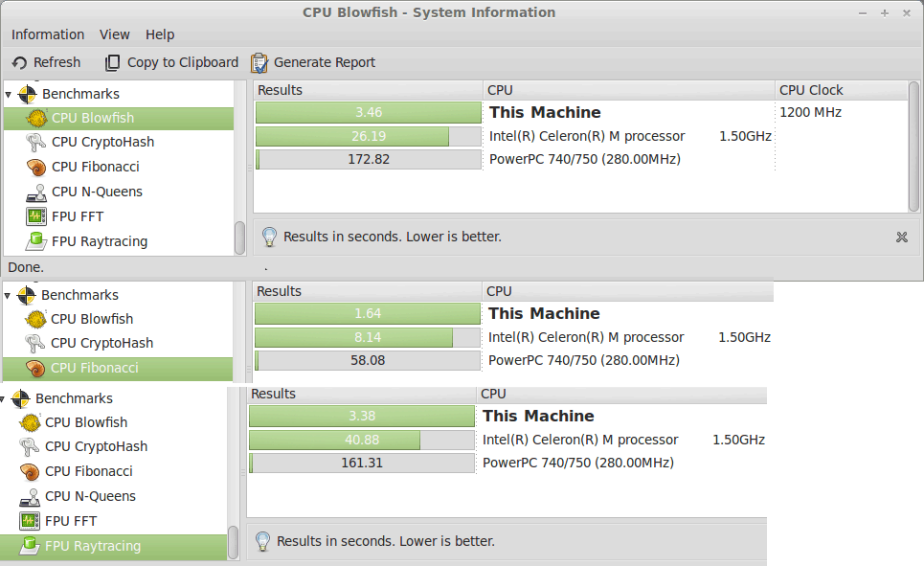The width and height of the screenshot is (924, 566).
Task: Click the Refresh arrow icon in toolbar
Action: [19, 62]
